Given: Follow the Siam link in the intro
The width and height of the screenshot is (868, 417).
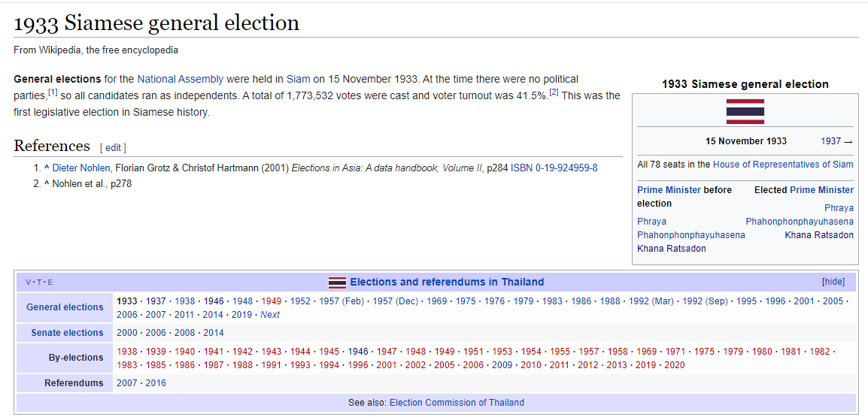Looking at the screenshot, I should (294, 79).
